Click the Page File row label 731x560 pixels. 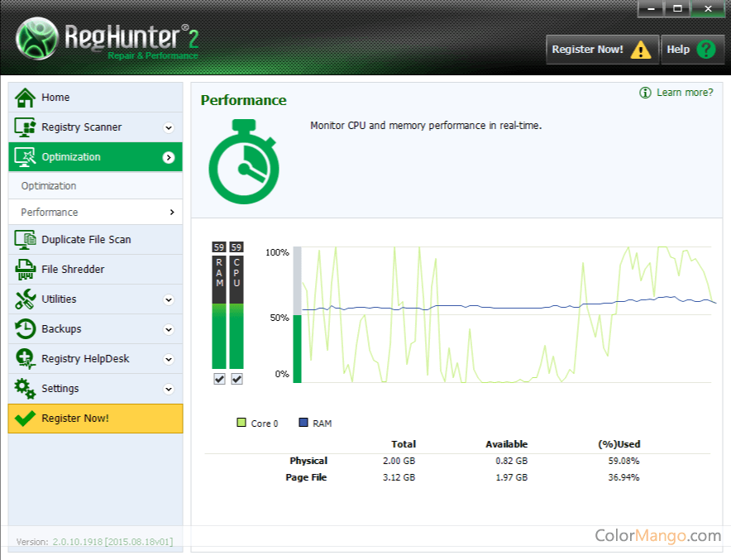[x=306, y=477]
